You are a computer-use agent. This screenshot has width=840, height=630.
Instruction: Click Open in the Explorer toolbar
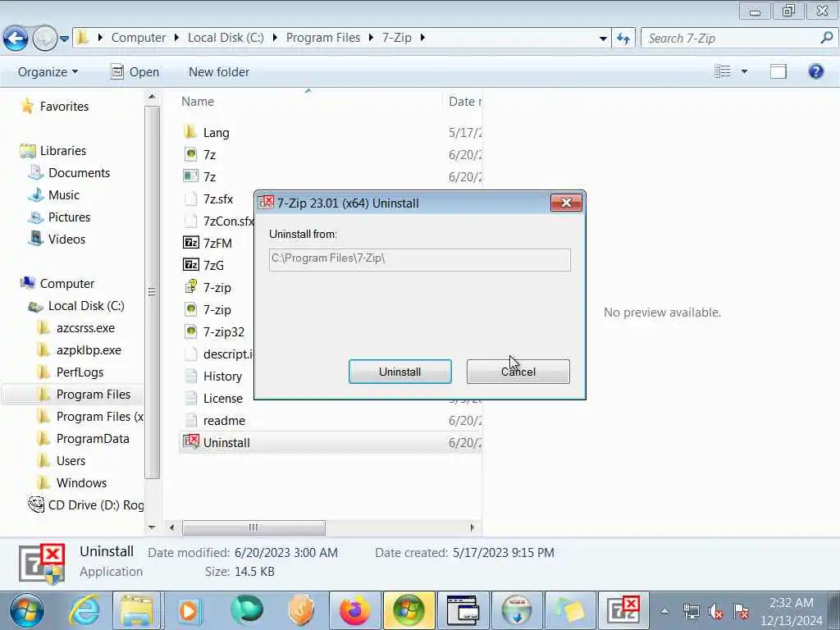[x=135, y=72]
